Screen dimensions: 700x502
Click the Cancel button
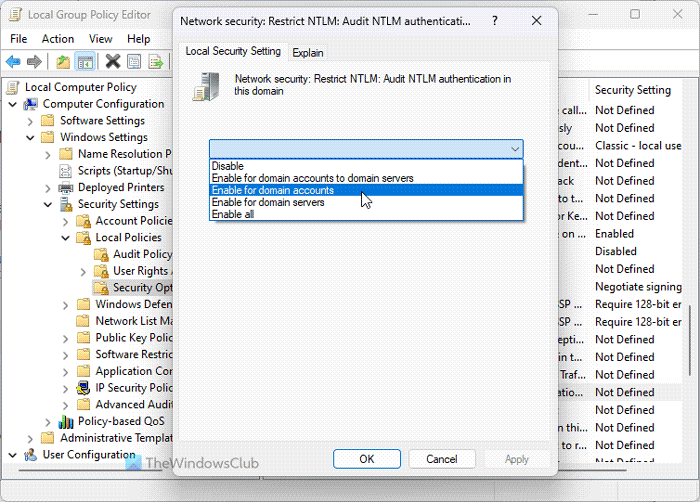click(x=441, y=459)
